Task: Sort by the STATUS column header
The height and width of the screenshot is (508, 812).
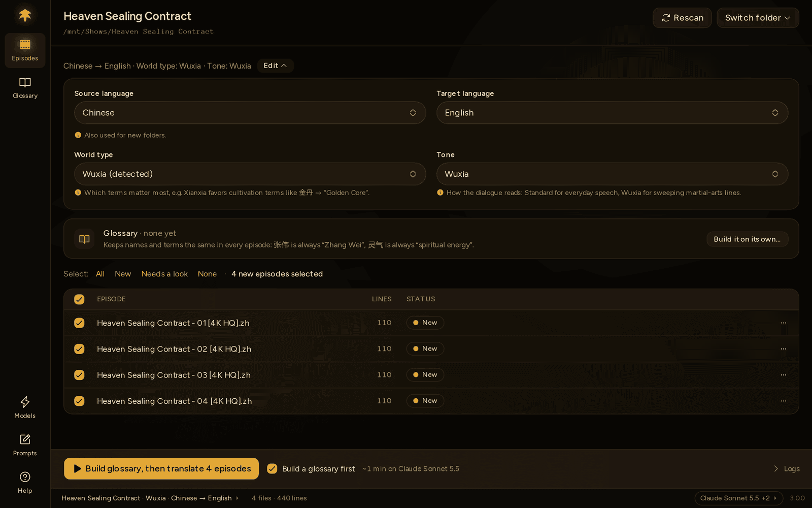Action: pos(421,299)
